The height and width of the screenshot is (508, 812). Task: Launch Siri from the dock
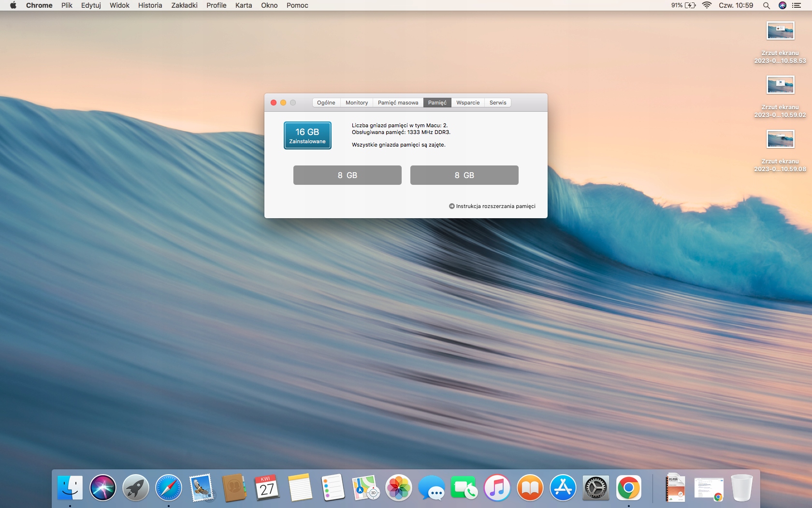coord(103,488)
